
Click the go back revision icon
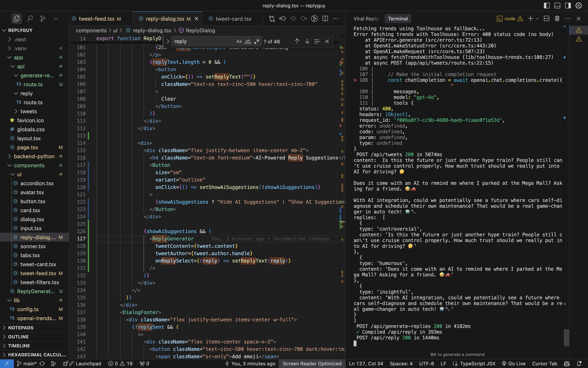[x=282, y=18]
